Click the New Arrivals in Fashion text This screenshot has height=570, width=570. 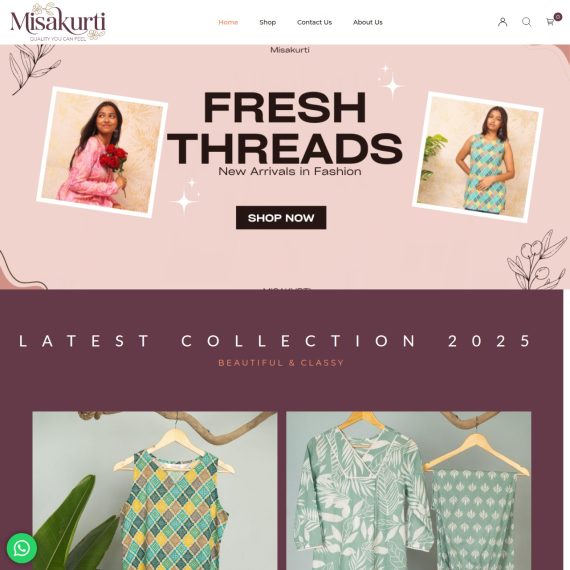(290, 171)
